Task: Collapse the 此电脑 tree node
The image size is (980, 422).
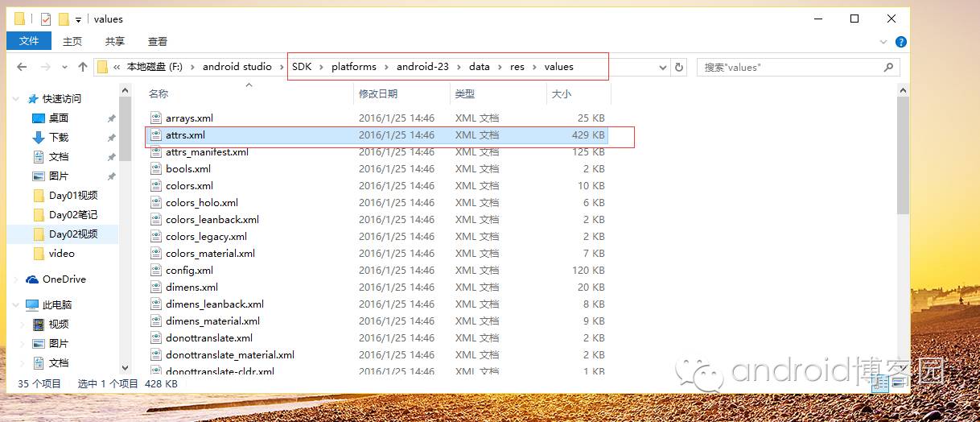Action: (x=17, y=305)
